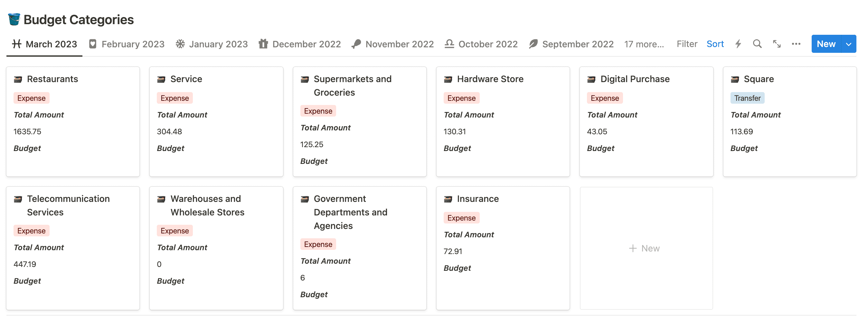Viewport: 868px width, 322px height.
Task: Expand the 17 more views list
Action: pyautogui.click(x=644, y=44)
